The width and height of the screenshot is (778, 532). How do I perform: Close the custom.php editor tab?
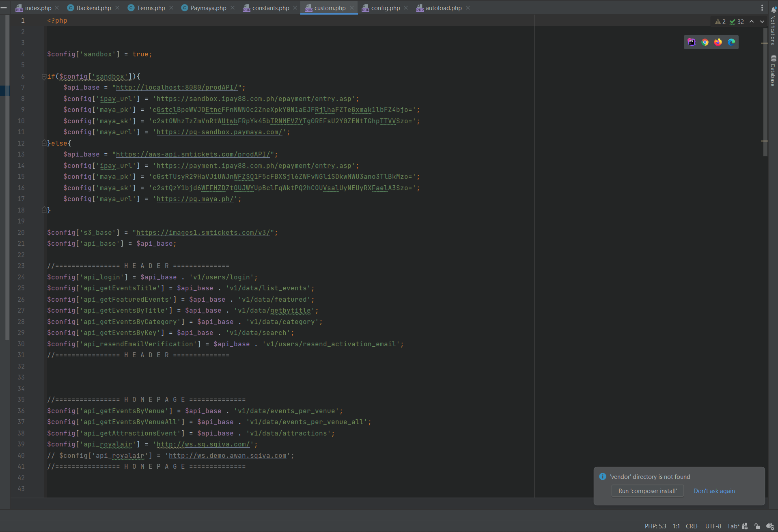click(x=352, y=8)
